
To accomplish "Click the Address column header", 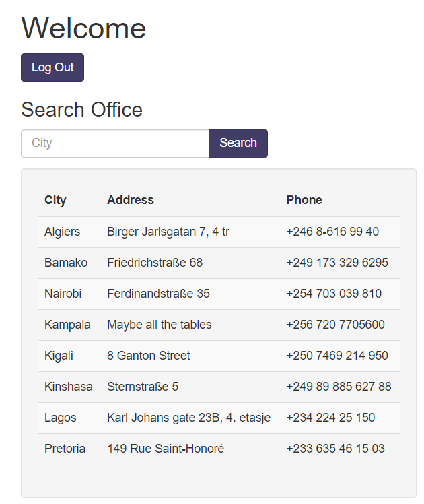I will tap(131, 200).
